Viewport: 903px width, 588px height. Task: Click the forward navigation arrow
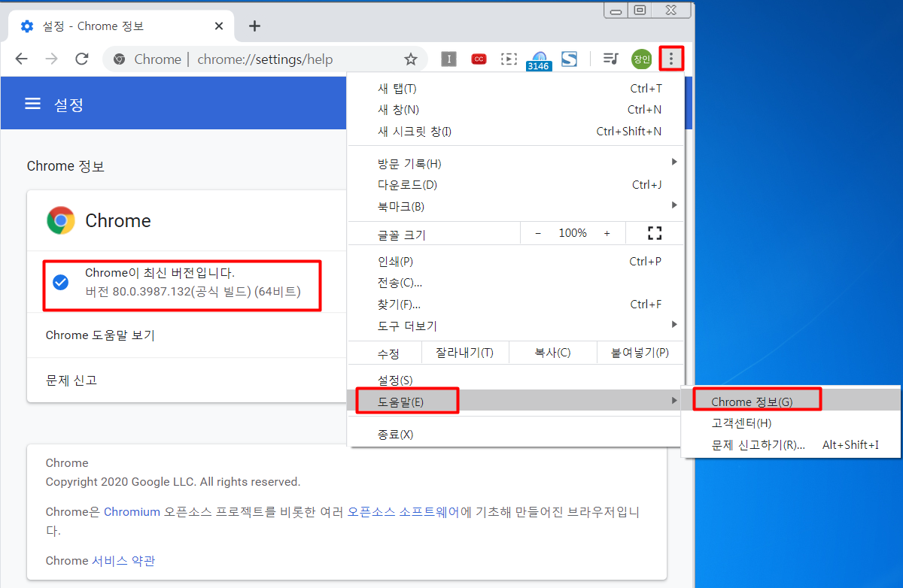[x=51, y=59]
